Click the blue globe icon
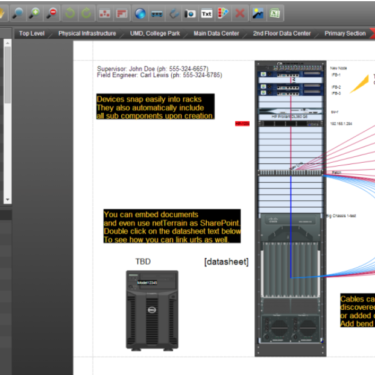375x375 pixels. coord(140,13)
